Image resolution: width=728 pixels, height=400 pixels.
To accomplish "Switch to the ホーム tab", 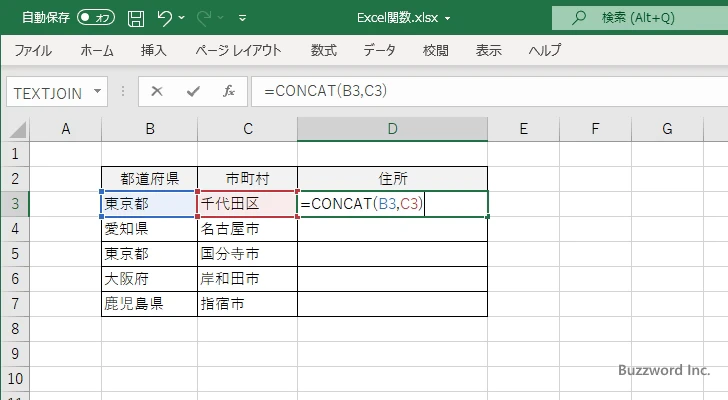I will [97, 50].
